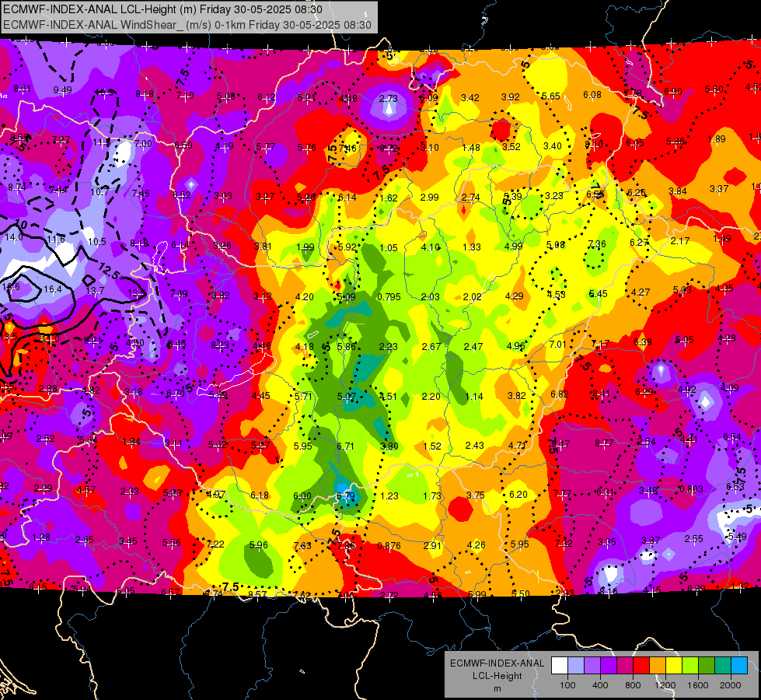Click the wind shear value 1.33
This screenshot has height=700, width=761.
(x=472, y=247)
